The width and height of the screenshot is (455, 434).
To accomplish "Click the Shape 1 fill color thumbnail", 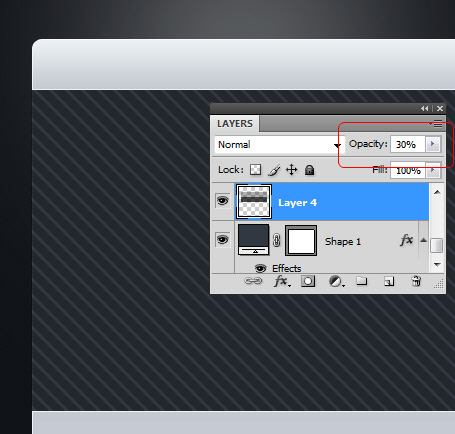I will 254,240.
